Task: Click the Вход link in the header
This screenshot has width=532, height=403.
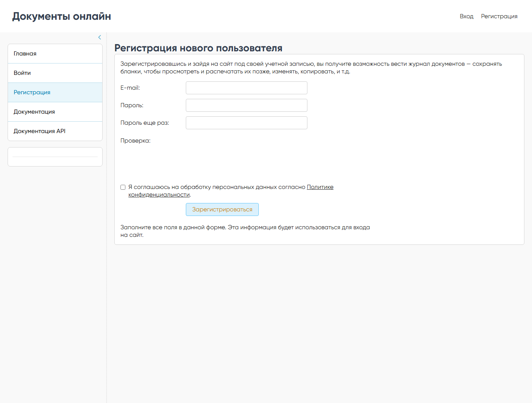Action: [x=466, y=16]
